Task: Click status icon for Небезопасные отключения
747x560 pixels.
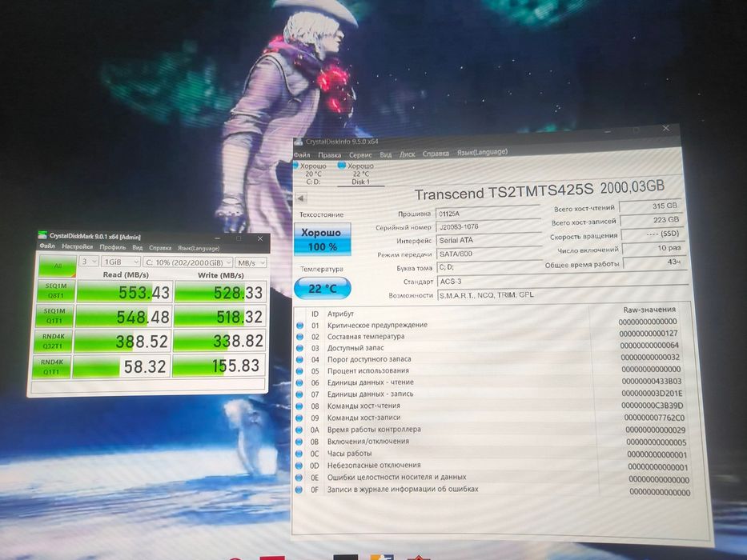Action: 299,466
